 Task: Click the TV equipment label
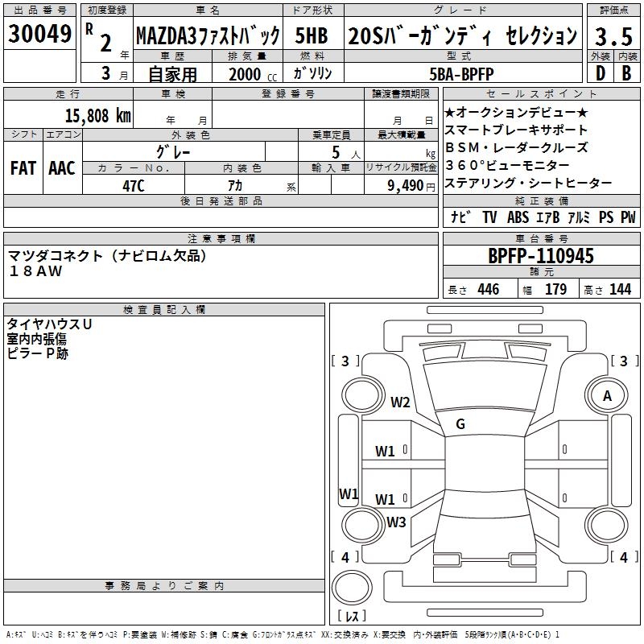tap(489, 217)
